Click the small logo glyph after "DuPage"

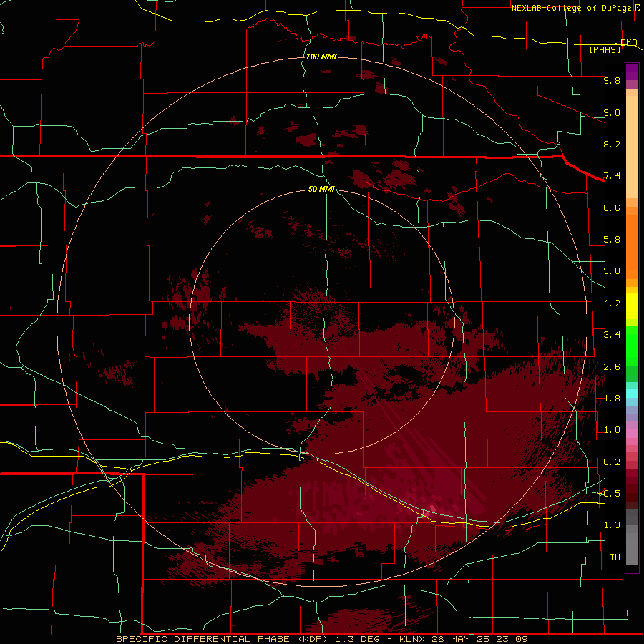click(x=637, y=8)
